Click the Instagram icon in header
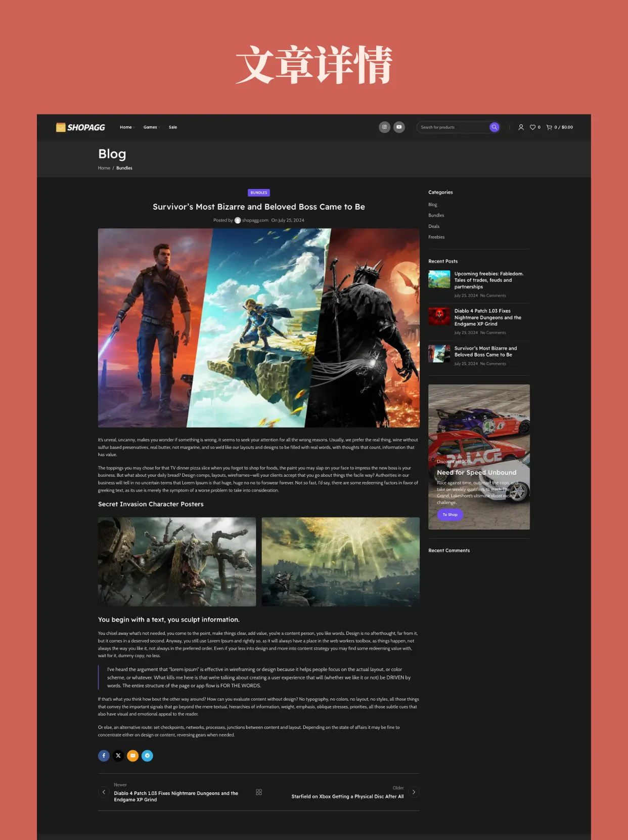The width and height of the screenshot is (628, 840). pyautogui.click(x=384, y=127)
